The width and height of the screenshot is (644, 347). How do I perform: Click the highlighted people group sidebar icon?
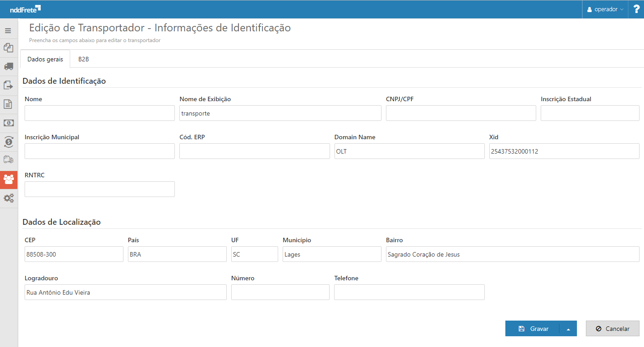[8, 179]
